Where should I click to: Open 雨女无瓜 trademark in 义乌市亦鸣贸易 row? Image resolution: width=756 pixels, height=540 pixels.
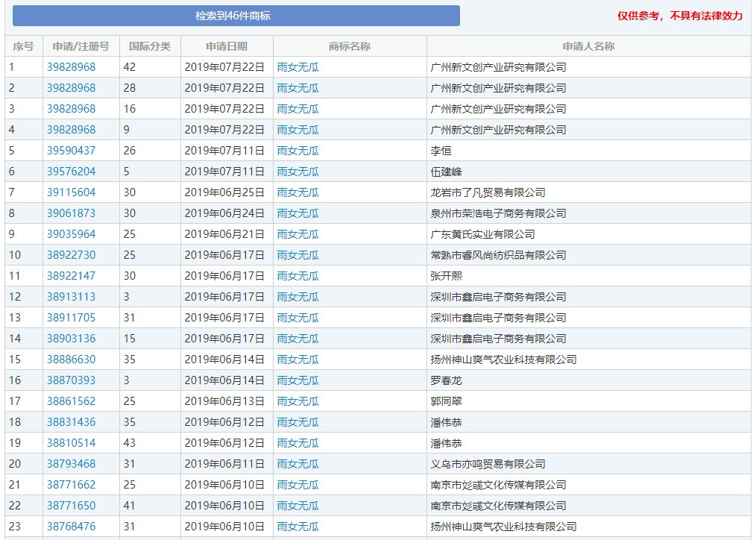pos(298,464)
